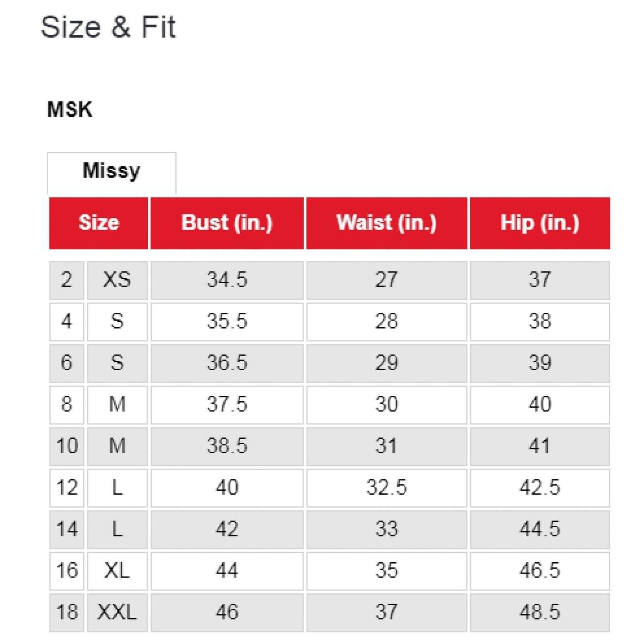Click bust value 34.5
644x644 pixels.
pyautogui.click(x=227, y=280)
